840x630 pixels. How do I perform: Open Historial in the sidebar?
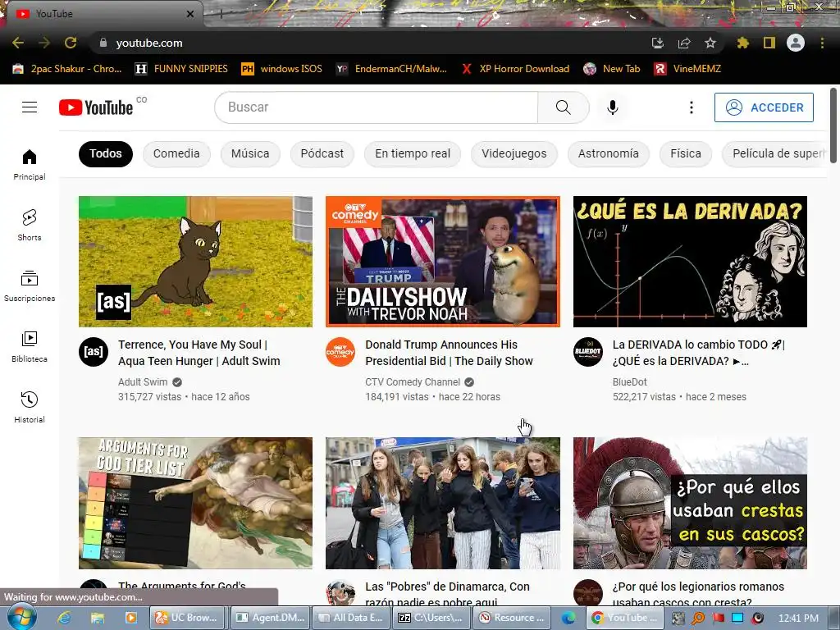(x=30, y=407)
